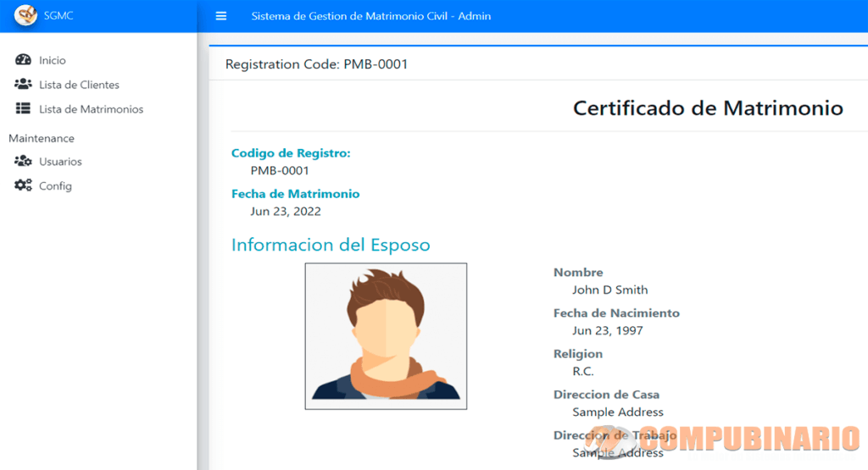Select Sample Address under Direccion de Casa
Image resolution: width=868 pixels, height=470 pixels.
point(618,412)
